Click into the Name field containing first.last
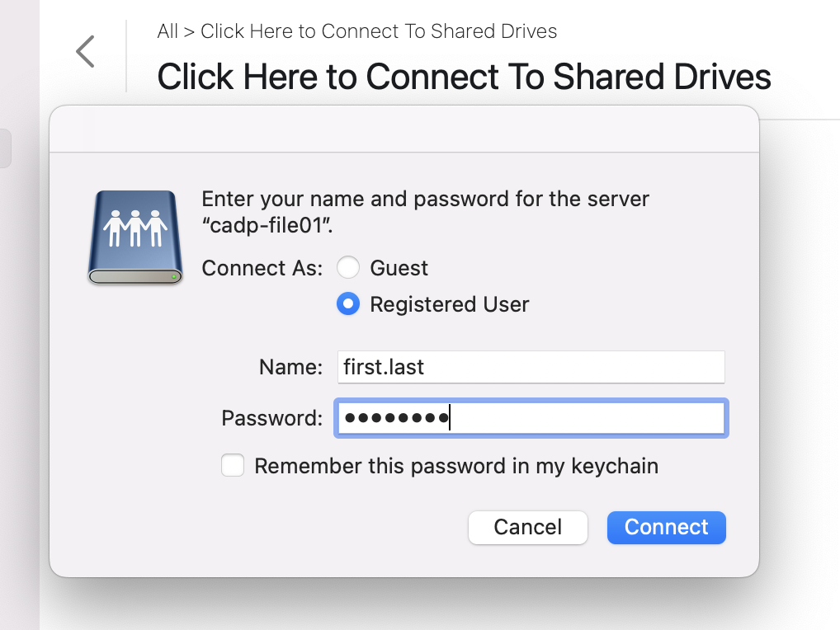Screen dimensions: 840x630 (531, 367)
